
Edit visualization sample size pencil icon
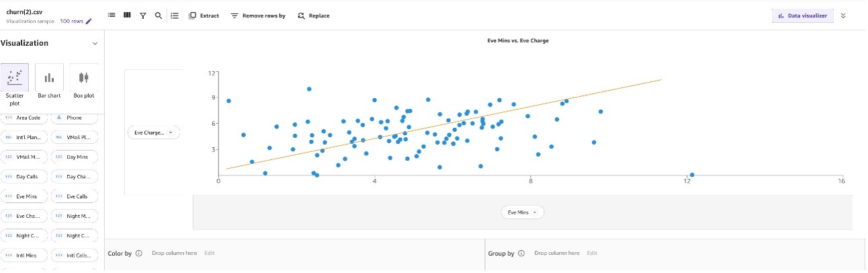89,21
